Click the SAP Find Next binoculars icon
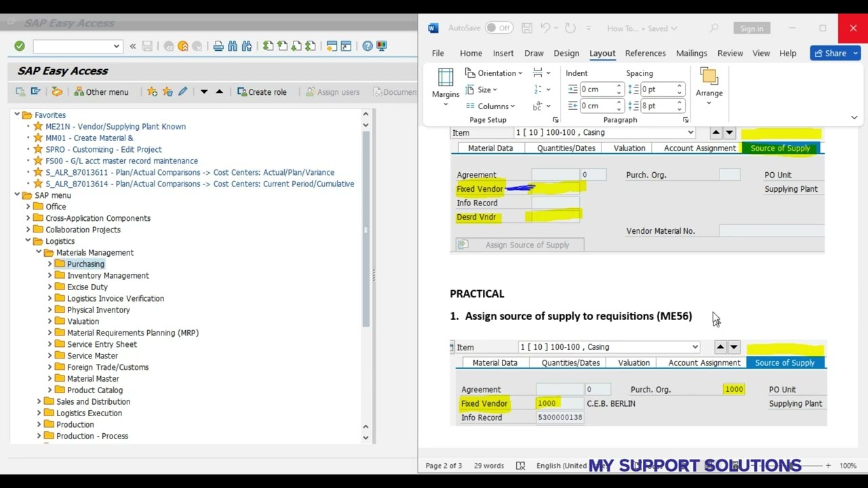Viewport: 868px width, 488px height. pos(247,46)
